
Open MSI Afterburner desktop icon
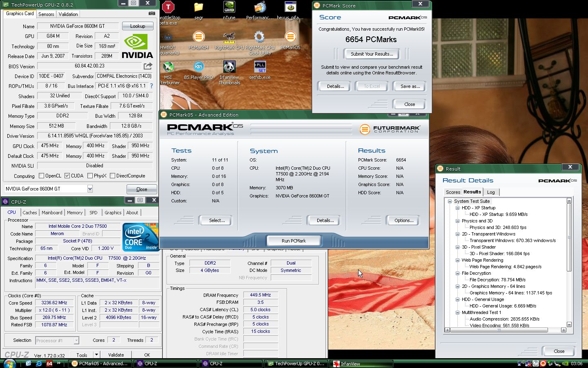pos(168,67)
